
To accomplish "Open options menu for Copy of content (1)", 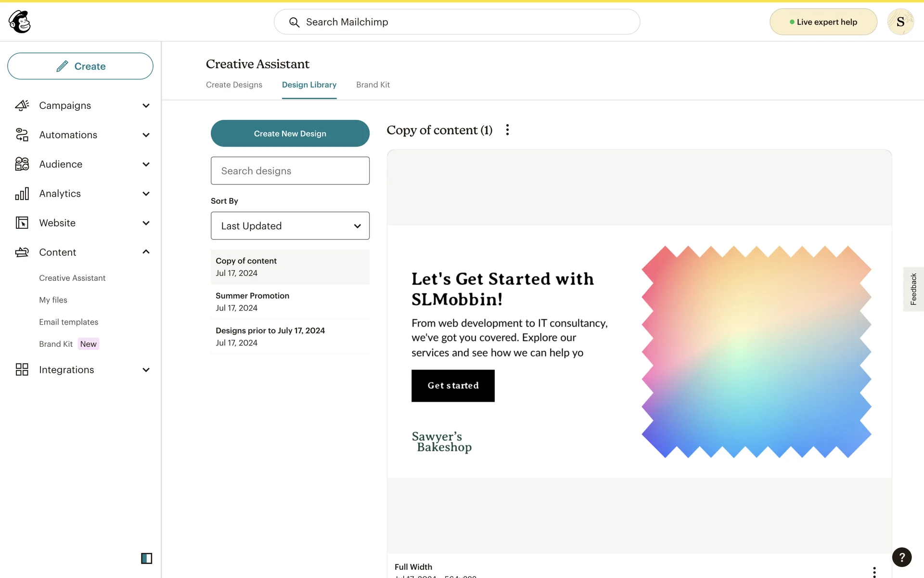I will pos(507,130).
